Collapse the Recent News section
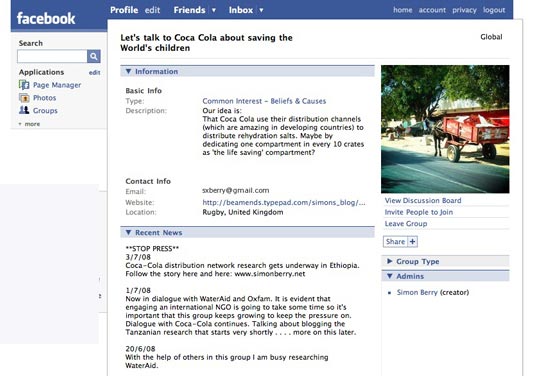 (128, 233)
